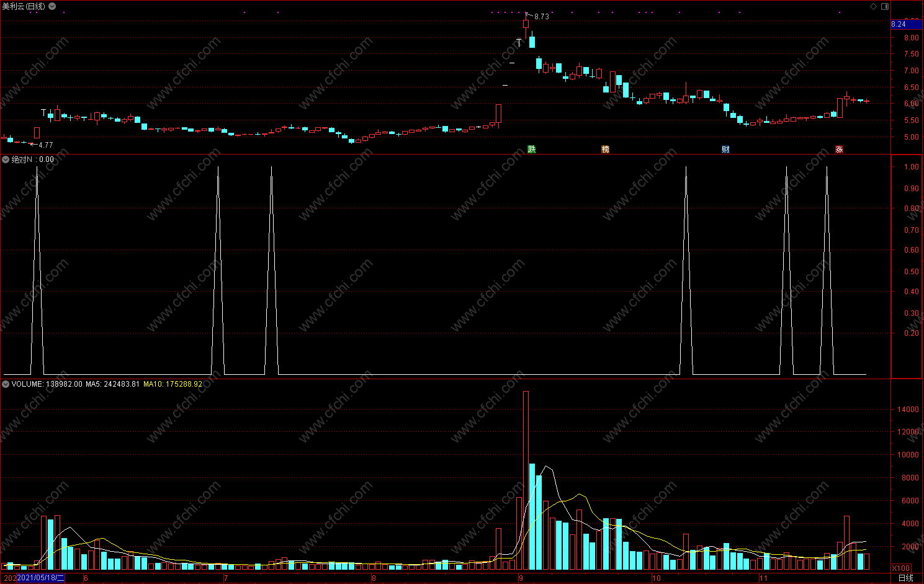Viewport: 924px width, 584px height.
Task: Expand the VOLUME indicator options arrow
Action: tap(6, 384)
